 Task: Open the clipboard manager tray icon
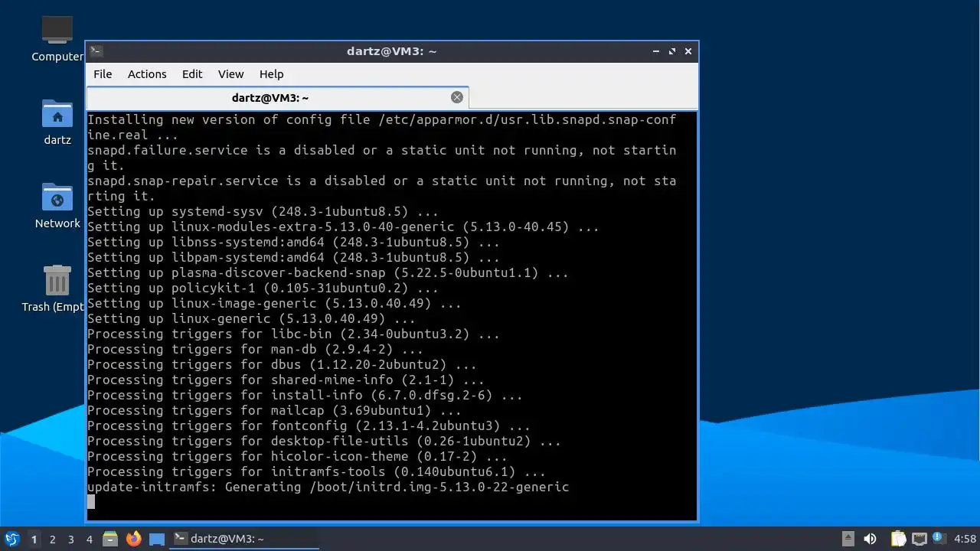pyautogui.click(x=898, y=539)
